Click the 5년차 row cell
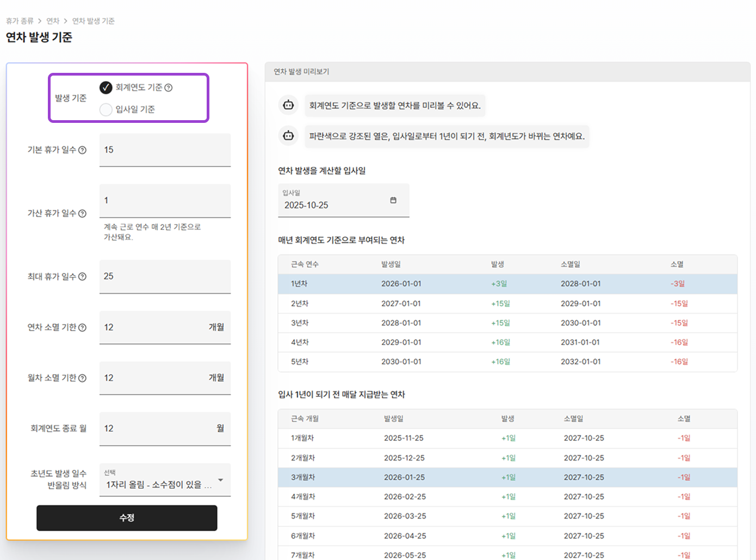This screenshot has height=560, width=756. [300, 362]
